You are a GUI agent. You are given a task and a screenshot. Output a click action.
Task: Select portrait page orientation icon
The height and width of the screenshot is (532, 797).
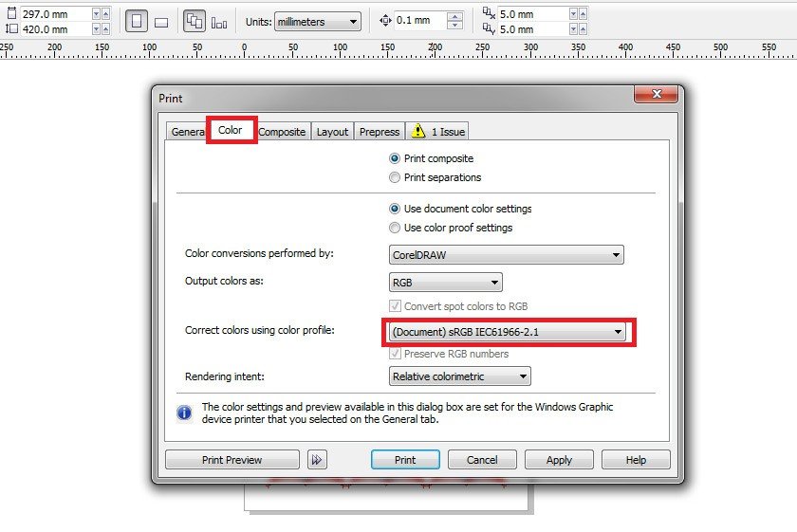137,21
